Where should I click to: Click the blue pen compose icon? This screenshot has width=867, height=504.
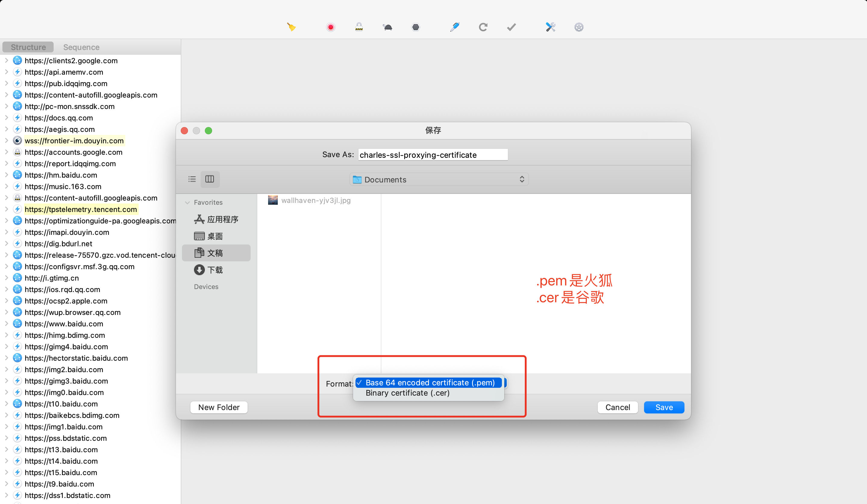point(455,27)
